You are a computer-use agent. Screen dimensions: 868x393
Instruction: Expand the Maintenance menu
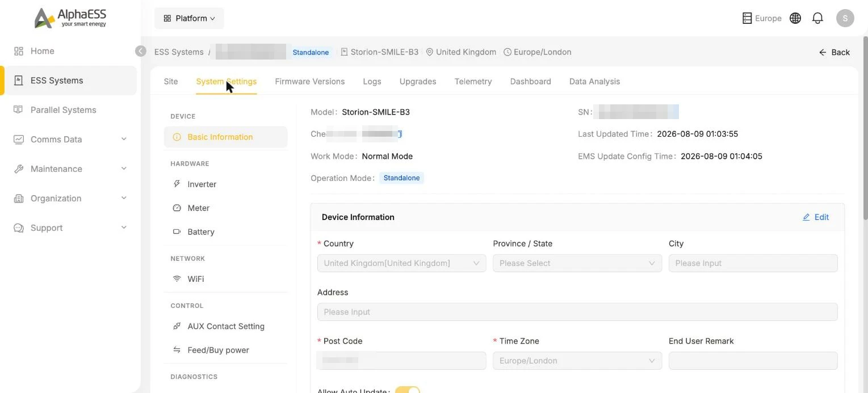pyautogui.click(x=124, y=169)
